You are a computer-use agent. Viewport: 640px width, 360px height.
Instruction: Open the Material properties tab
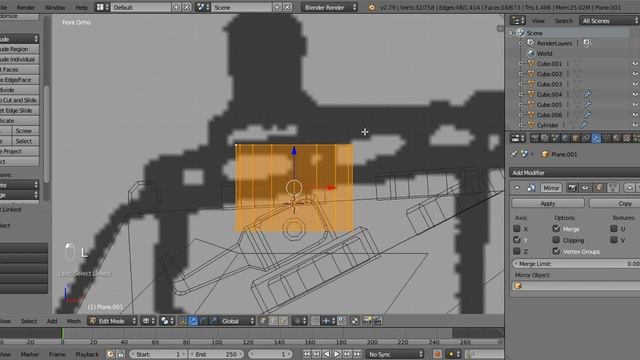click(x=616, y=138)
